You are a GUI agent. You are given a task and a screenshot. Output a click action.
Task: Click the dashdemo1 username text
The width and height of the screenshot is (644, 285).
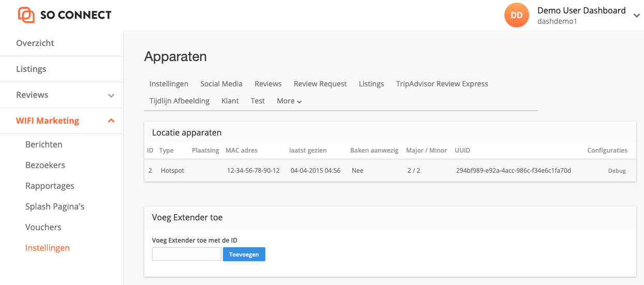557,21
